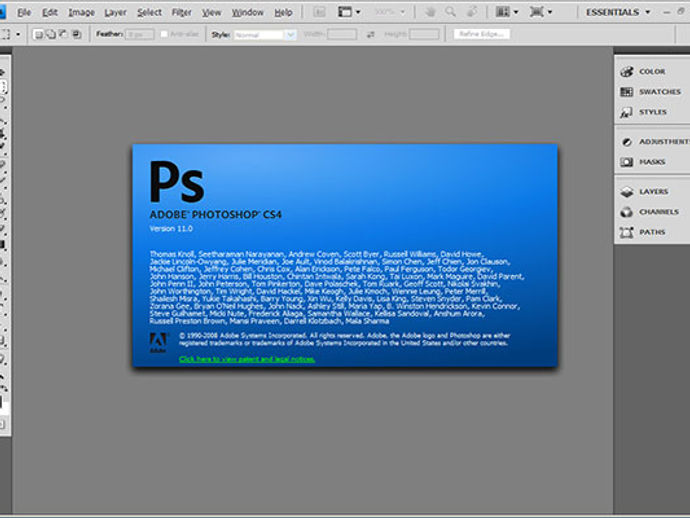Image resolution: width=690 pixels, height=518 pixels.
Task: Click the copyright notice text on splash
Action: [x=345, y=339]
